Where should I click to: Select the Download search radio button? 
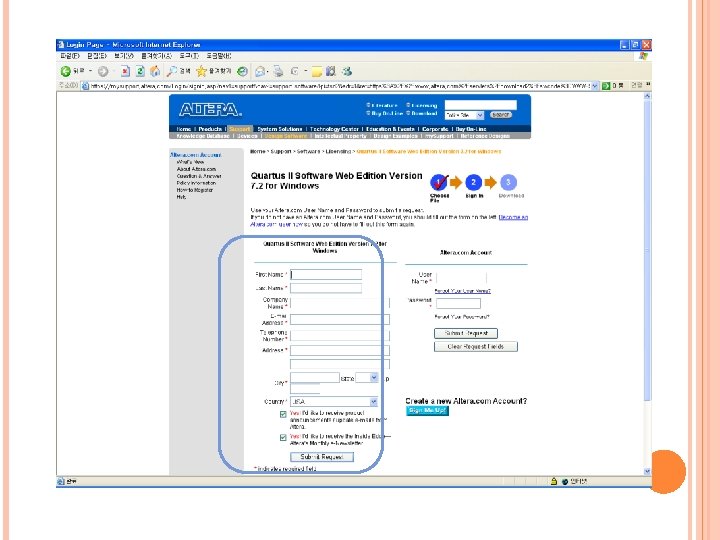click(408, 113)
